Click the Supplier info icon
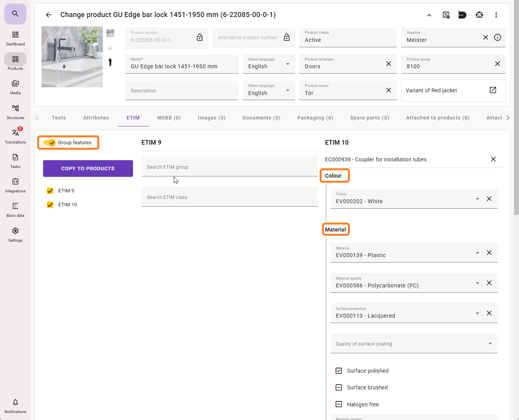This screenshot has height=420, width=519. click(x=497, y=37)
